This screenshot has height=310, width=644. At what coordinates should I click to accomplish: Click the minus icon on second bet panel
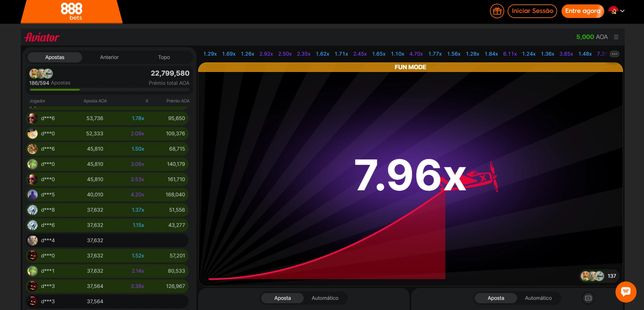(588, 298)
